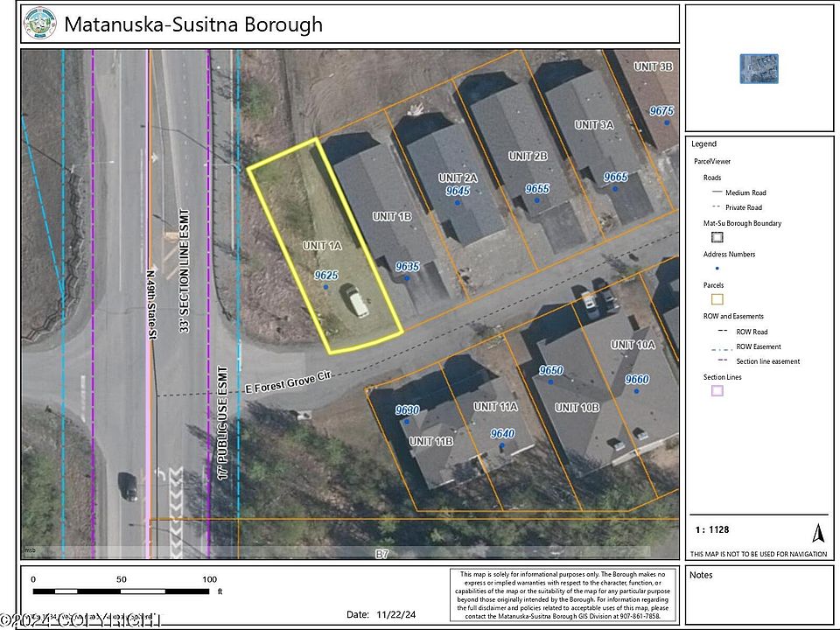Click the address number 9655

point(537,189)
